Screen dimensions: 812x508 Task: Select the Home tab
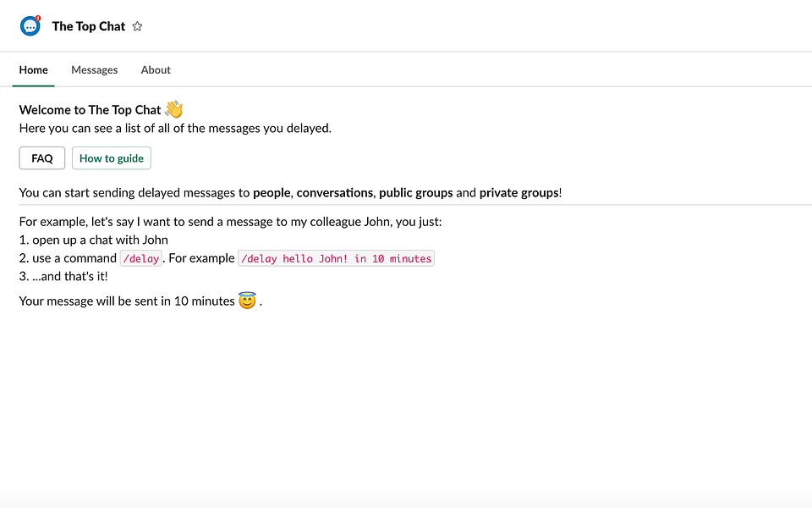click(x=33, y=69)
